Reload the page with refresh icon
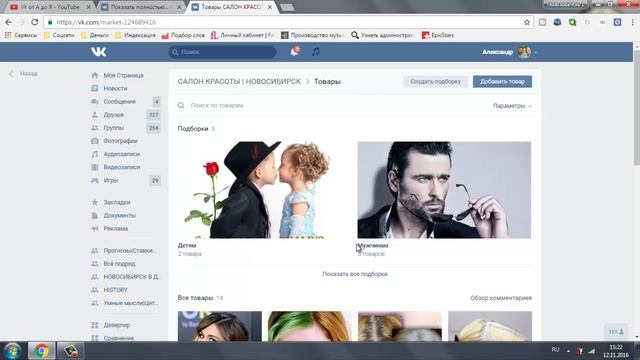 point(35,22)
